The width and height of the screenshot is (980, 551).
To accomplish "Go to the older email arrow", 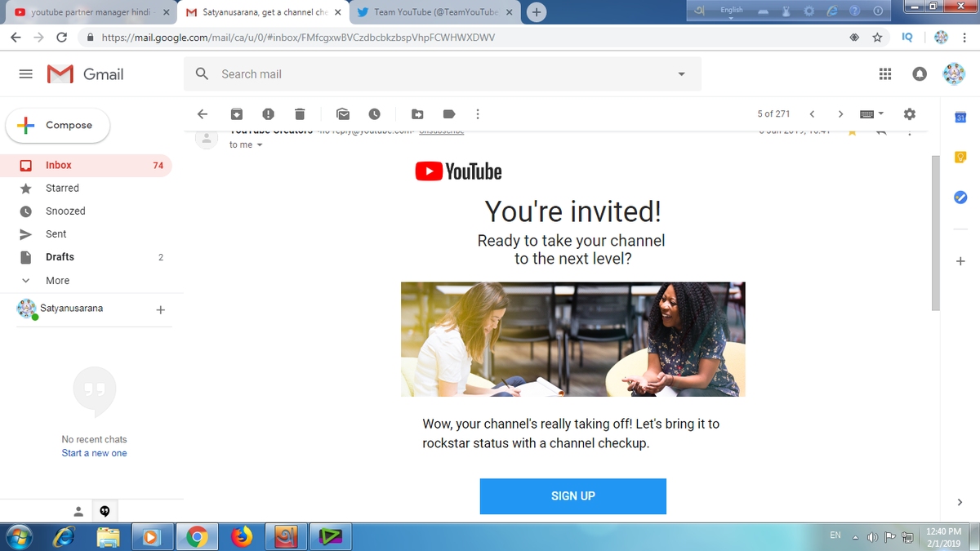I will tap(840, 113).
